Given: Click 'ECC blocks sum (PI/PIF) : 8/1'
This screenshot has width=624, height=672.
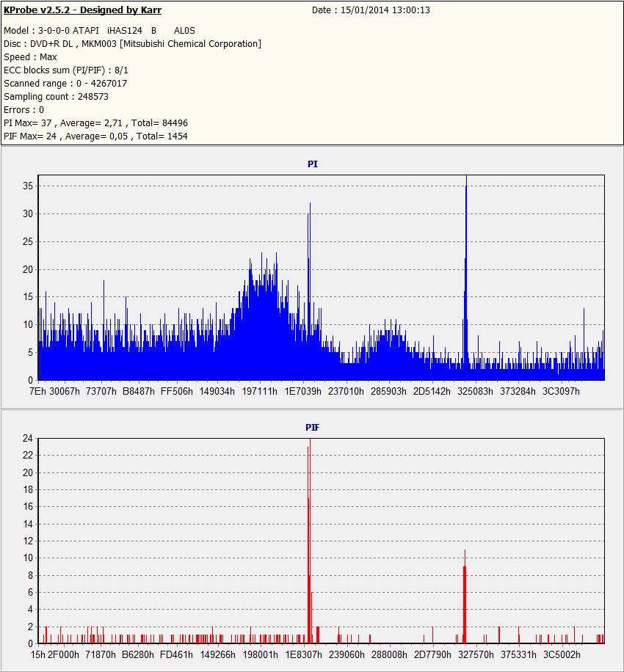Looking at the screenshot, I should click(66, 70).
